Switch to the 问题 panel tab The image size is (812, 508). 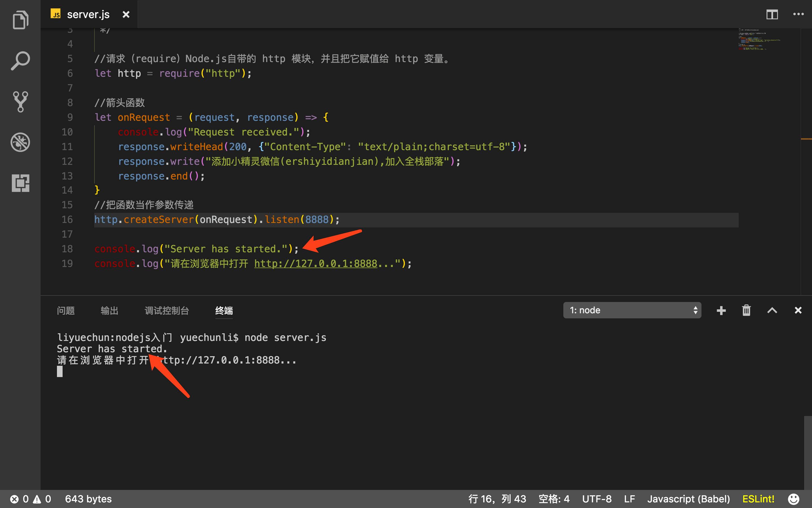[x=66, y=310]
